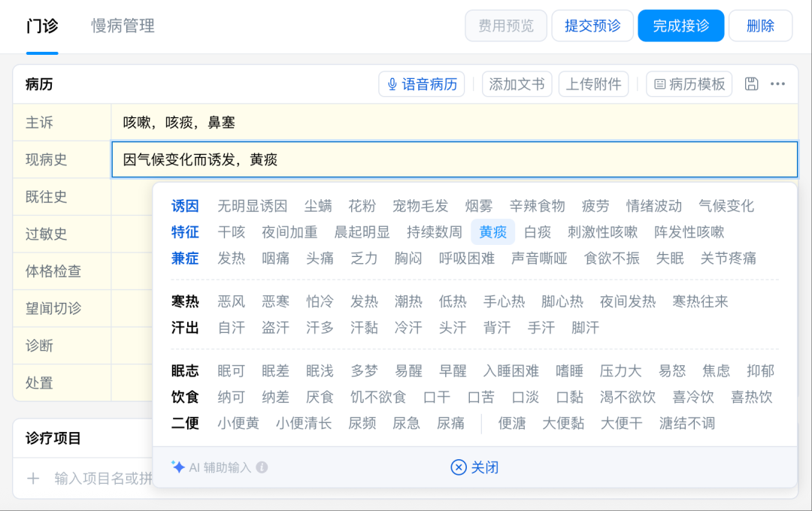Click the 过敏史 row label
The height and width of the screenshot is (511, 812).
(x=46, y=234)
